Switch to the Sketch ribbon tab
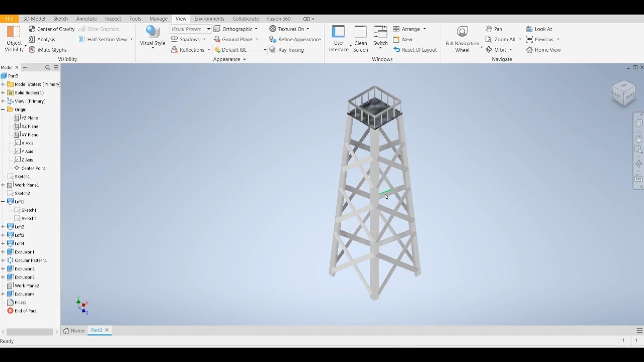Viewport: 644px width, 362px height. 60,19
